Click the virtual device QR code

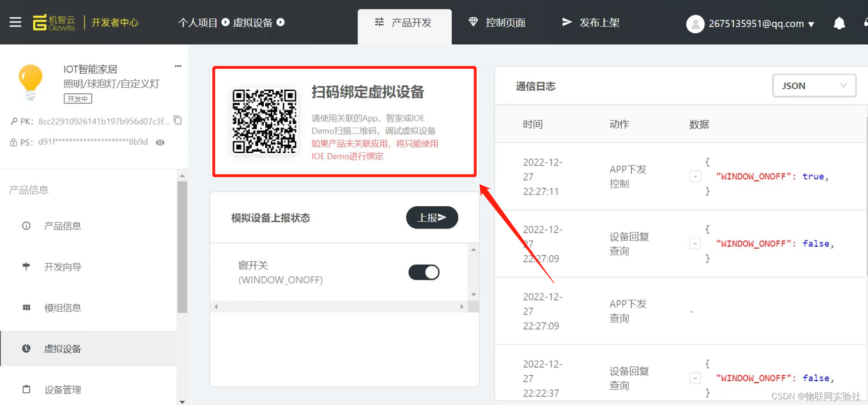pos(264,121)
